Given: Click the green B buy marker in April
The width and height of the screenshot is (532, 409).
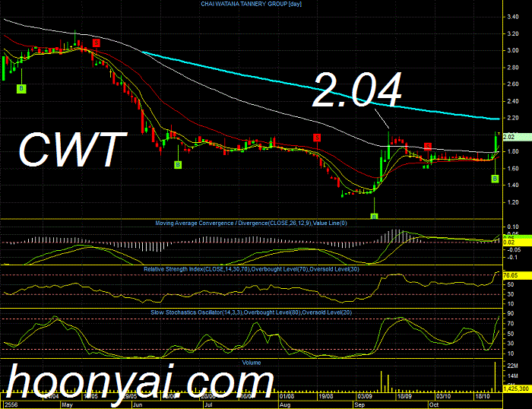Looking at the screenshot, I should (21, 89).
